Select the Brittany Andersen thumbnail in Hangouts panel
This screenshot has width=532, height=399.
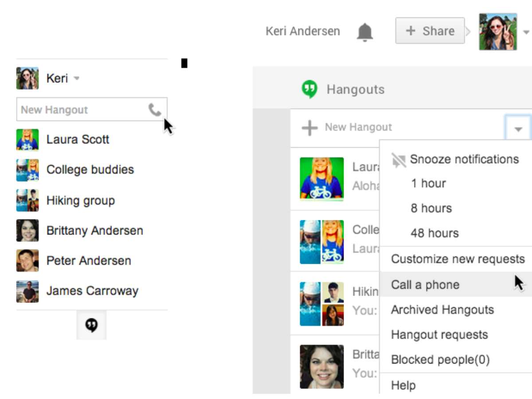click(321, 367)
